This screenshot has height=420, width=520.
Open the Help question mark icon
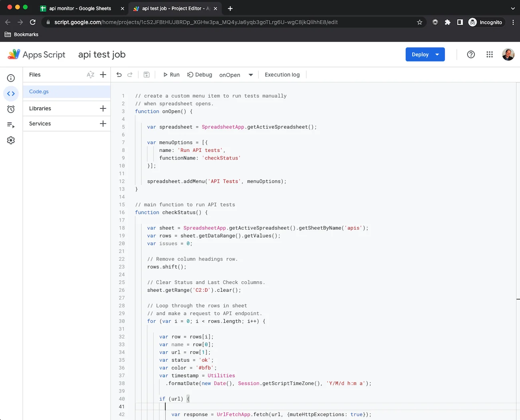tap(471, 54)
